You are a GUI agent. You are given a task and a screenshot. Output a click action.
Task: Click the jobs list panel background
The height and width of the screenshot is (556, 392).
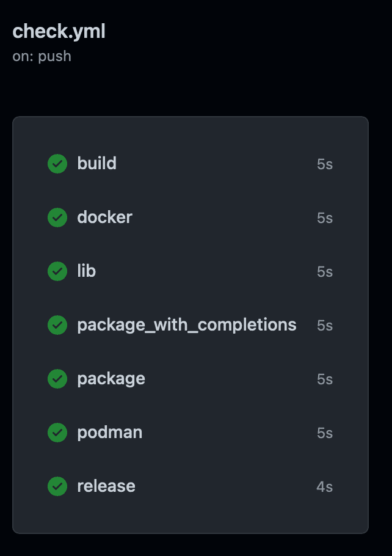[191, 516]
